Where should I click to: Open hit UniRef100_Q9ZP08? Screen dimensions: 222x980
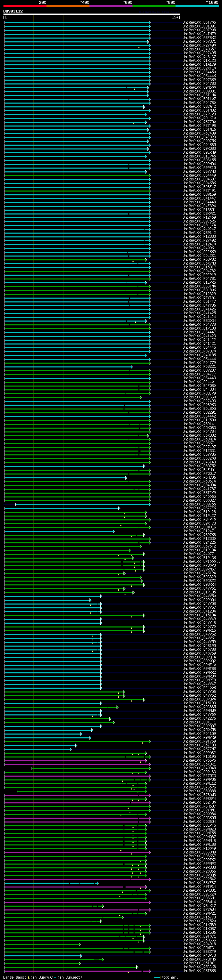[x=199, y=30]
